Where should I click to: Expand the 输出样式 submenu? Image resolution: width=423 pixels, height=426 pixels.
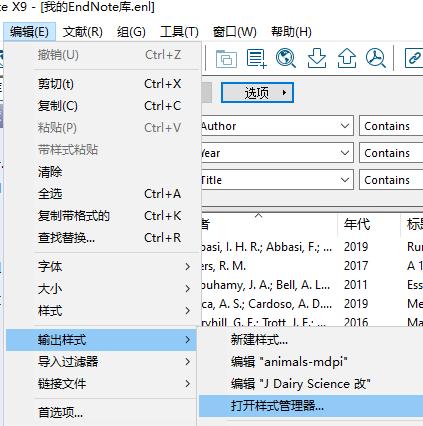101,340
